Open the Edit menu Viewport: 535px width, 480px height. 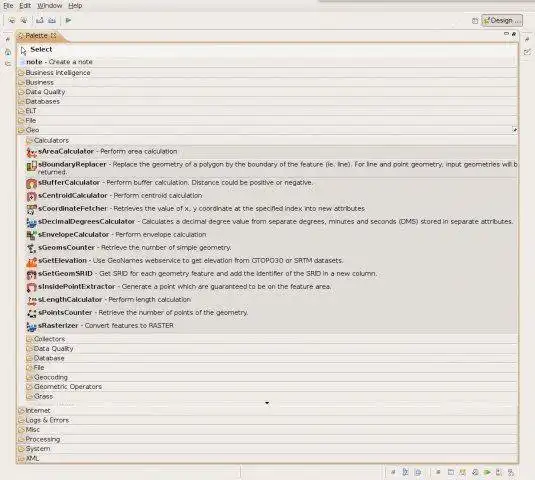pyautogui.click(x=25, y=5)
